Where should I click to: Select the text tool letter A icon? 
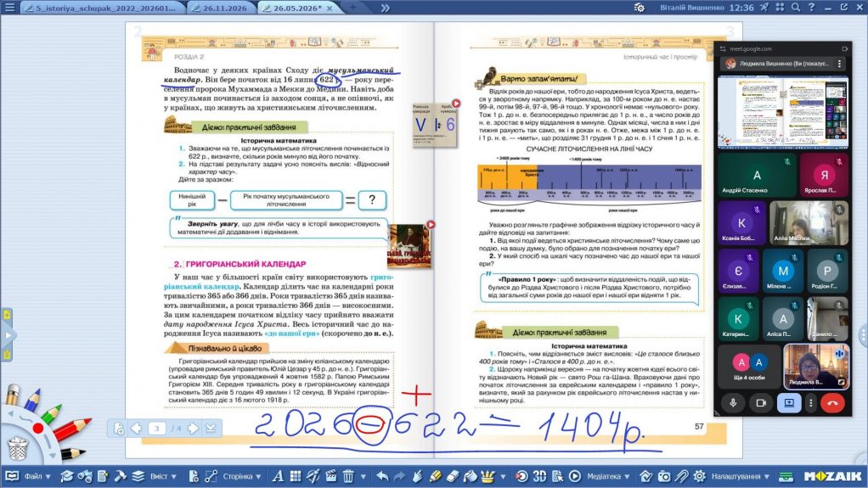[278, 476]
